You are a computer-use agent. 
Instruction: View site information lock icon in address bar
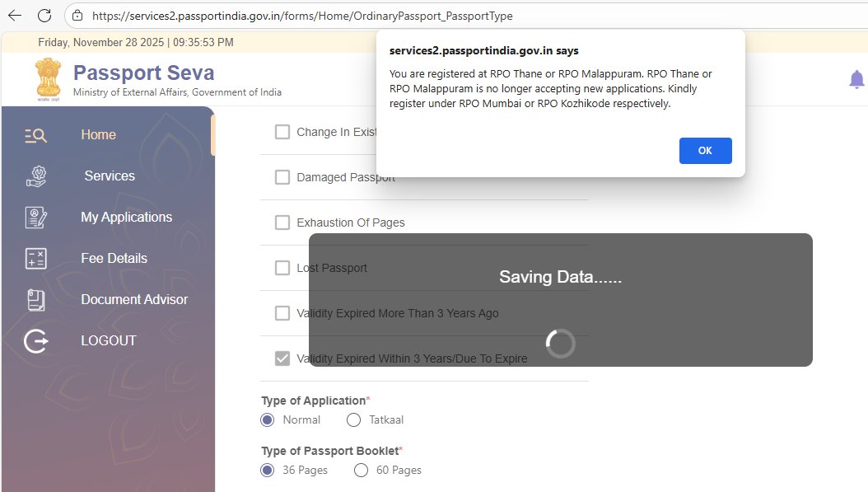pos(77,16)
